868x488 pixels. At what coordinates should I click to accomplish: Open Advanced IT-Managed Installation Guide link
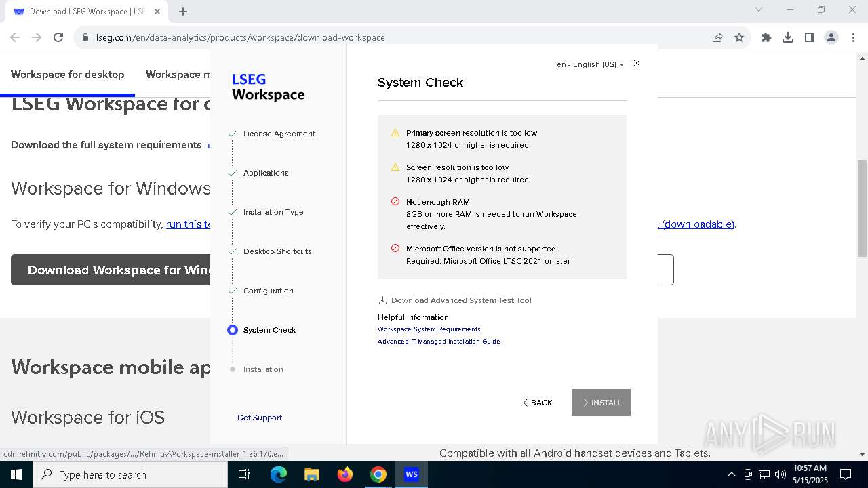[x=439, y=342]
